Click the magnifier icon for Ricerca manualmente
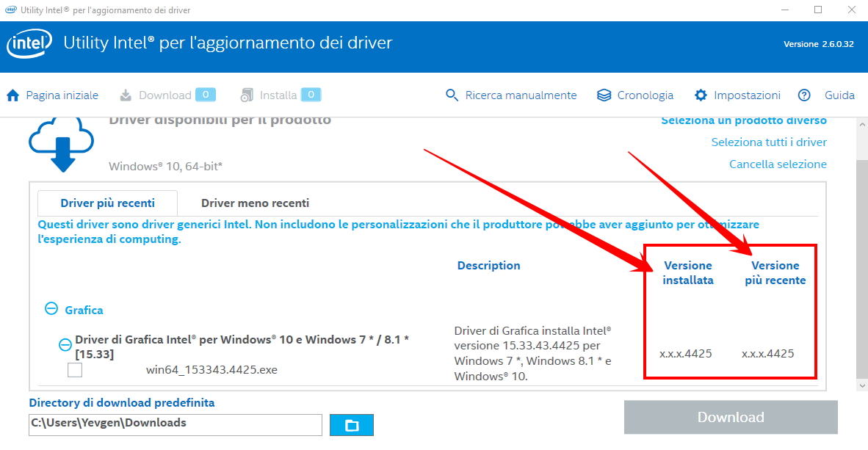Image resolution: width=868 pixels, height=450 pixels. (x=452, y=95)
